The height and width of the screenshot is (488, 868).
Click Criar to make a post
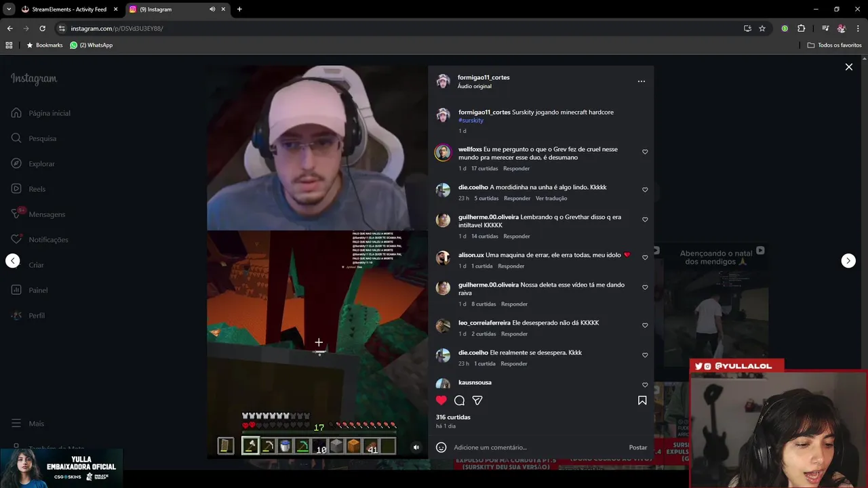28,265
